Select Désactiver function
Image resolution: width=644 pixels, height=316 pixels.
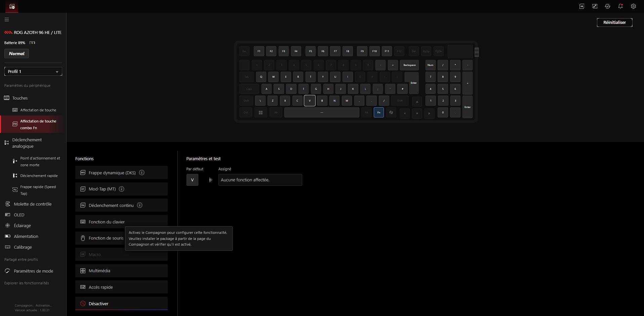(x=121, y=304)
